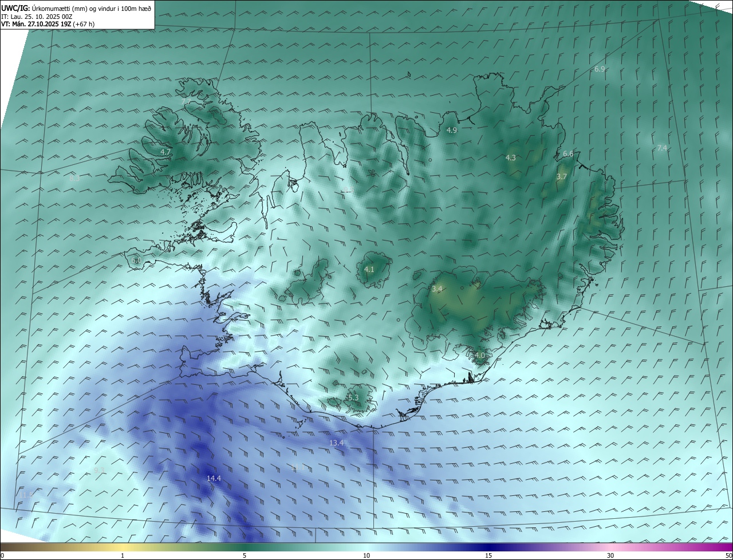Click the 3.4 value label on Vatnajökull
This screenshot has height=560, width=733.
(437, 289)
